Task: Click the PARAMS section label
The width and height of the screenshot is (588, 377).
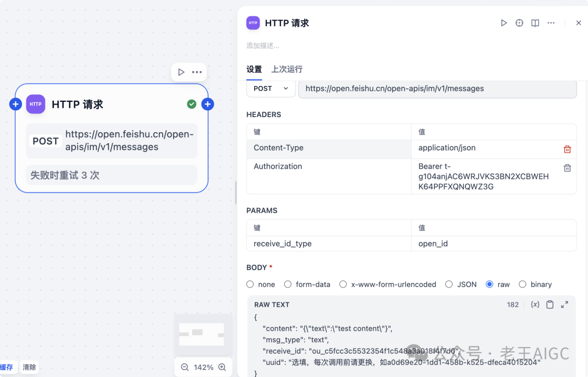Action: coord(262,210)
